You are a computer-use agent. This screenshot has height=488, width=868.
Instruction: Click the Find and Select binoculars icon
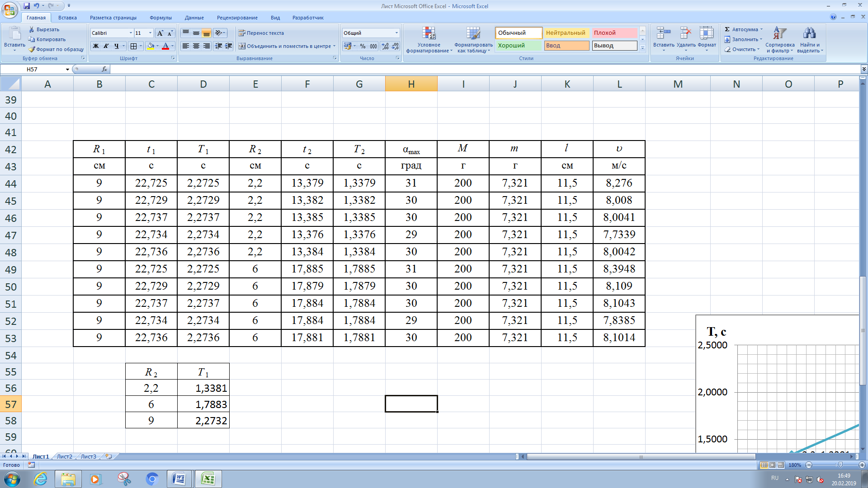pyautogui.click(x=809, y=33)
